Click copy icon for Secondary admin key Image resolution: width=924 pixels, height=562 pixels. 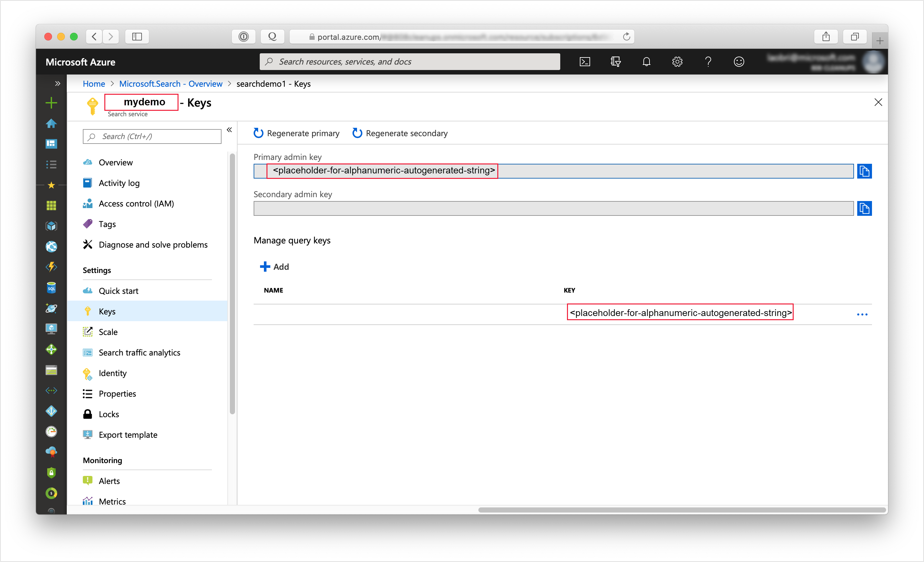[x=865, y=208]
